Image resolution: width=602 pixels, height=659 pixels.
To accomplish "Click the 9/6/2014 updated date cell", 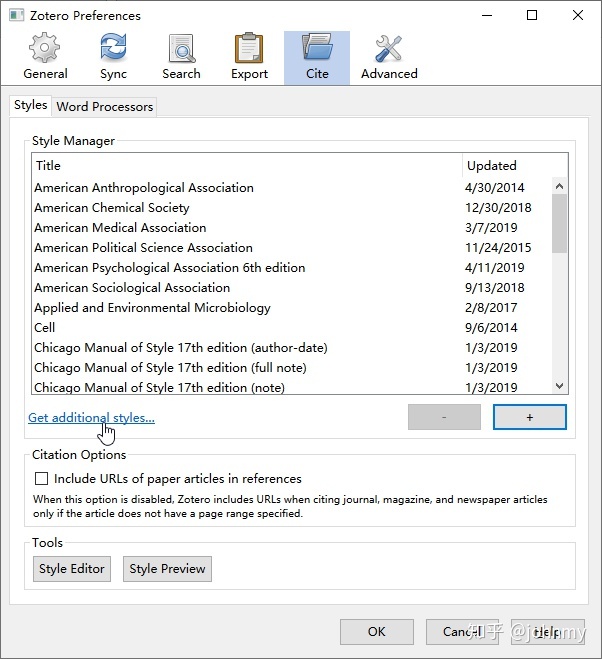I will pos(491,327).
